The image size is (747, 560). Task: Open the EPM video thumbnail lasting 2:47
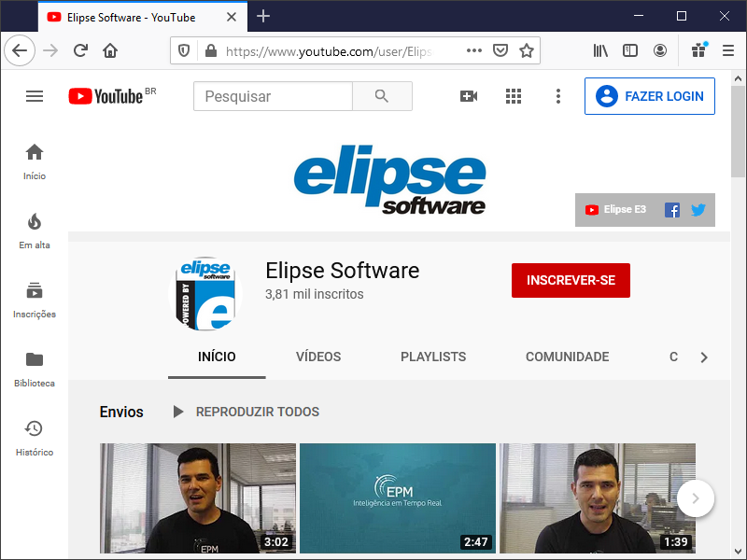[398, 497]
